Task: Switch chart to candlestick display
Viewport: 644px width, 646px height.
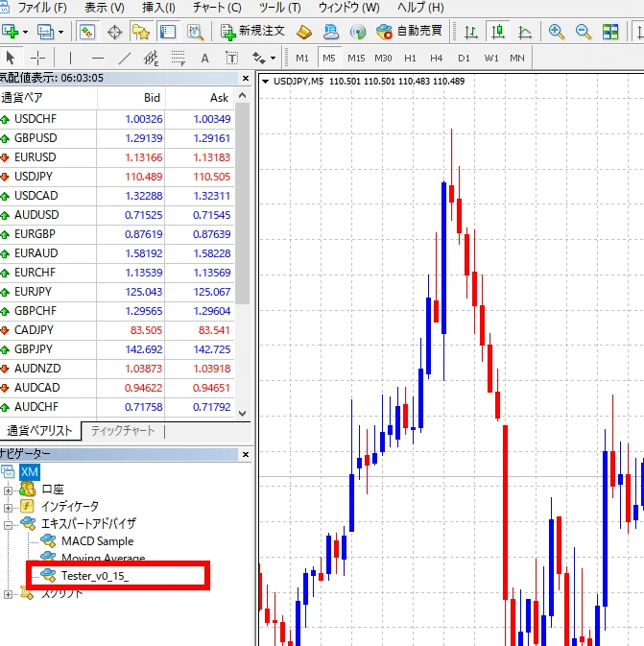Action: (497, 31)
